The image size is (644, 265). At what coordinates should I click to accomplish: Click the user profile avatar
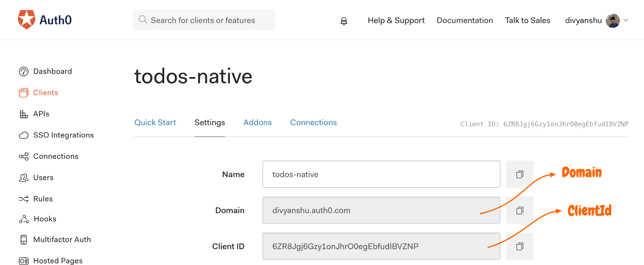pos(613,21)
